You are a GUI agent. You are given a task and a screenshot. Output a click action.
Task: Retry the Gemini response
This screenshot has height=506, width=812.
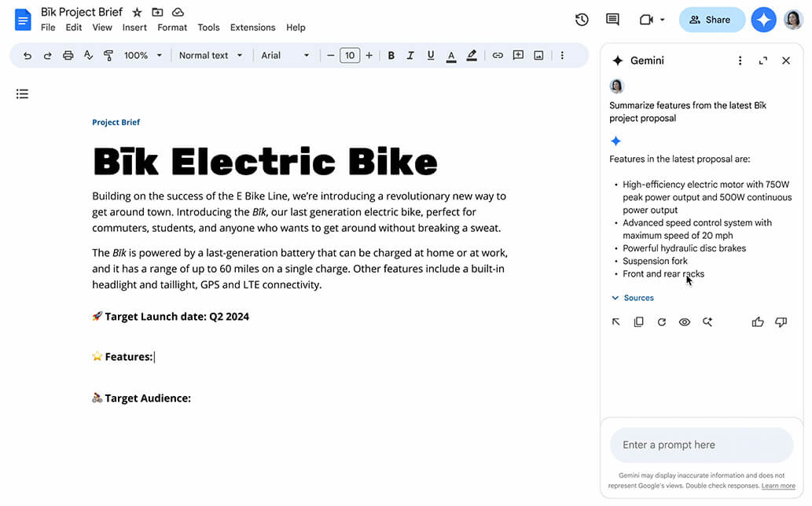tap(661, 322)
